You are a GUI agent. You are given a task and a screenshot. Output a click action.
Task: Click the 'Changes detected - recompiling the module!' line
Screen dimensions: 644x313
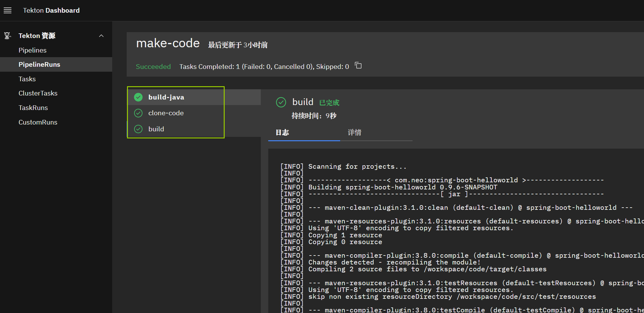[x=380, y=262]
